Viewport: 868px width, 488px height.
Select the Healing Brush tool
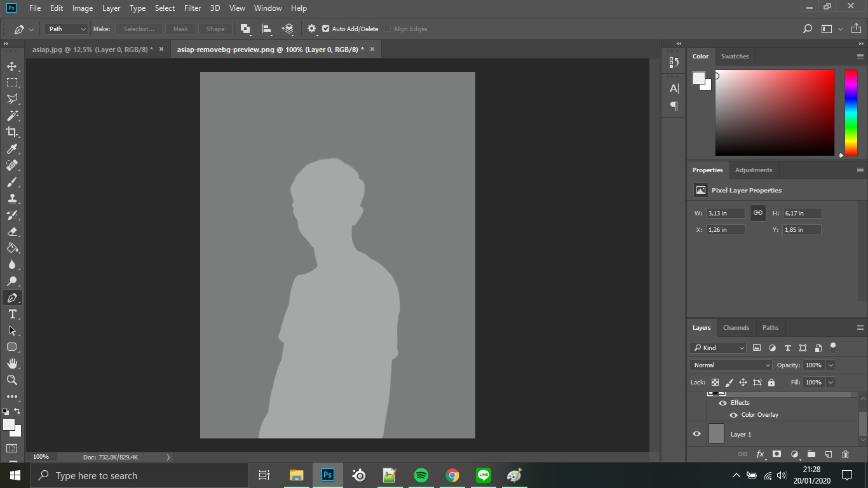(x=12, y=165)
